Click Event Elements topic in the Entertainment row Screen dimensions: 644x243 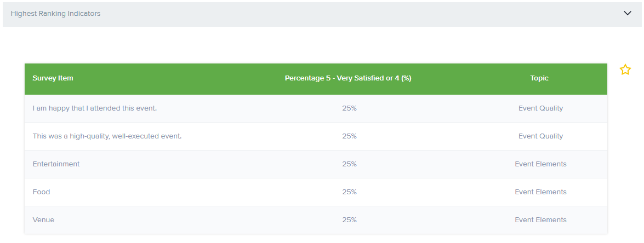point(540,164)
